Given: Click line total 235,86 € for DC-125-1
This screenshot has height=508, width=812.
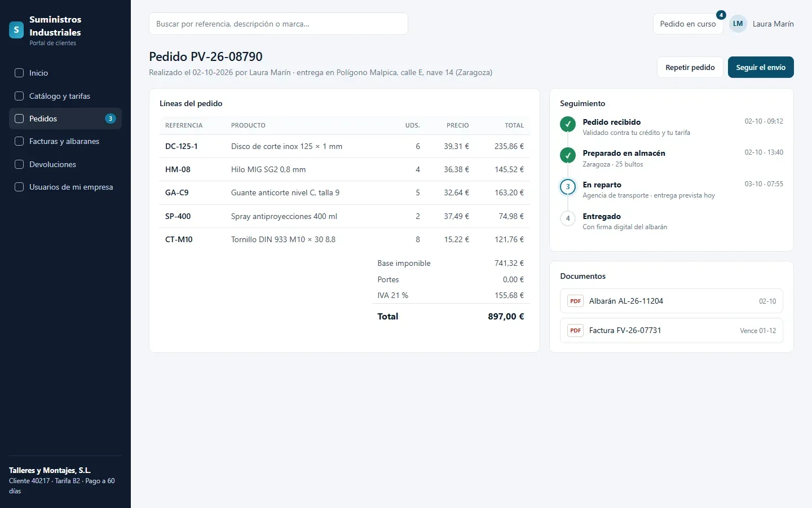Looking at the screenshot, I should 509,146.
